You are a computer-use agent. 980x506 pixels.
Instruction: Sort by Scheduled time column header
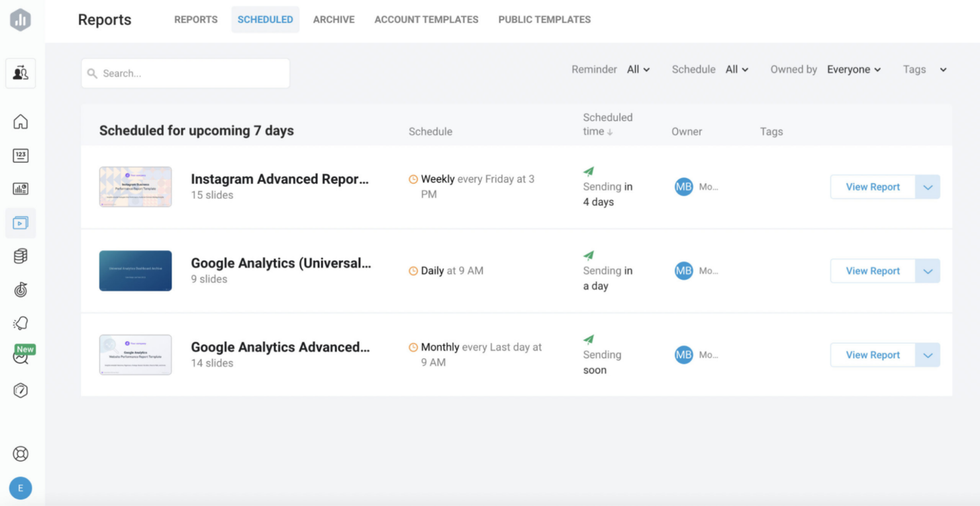[608, 125]
